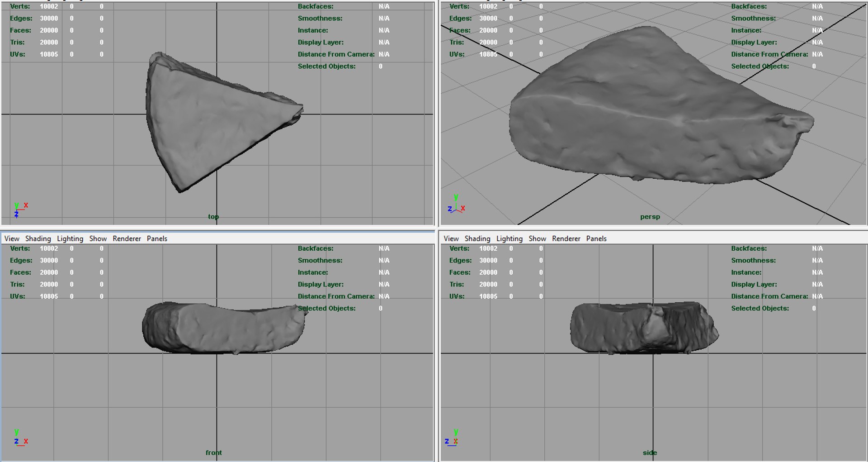Viewport: 868px width, 462px height.
Task: Click 'Selected Objects:' label in side viewport
Action: tap(760, 308)
